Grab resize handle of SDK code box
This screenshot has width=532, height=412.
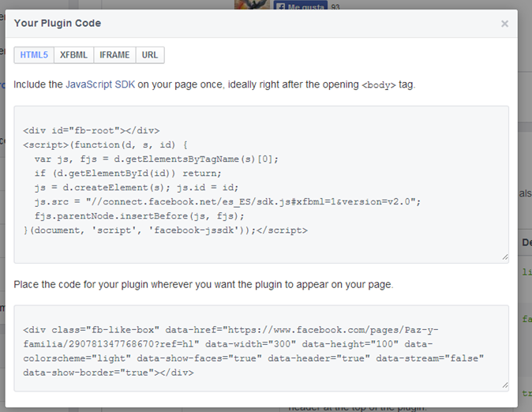tap(505, 257)
